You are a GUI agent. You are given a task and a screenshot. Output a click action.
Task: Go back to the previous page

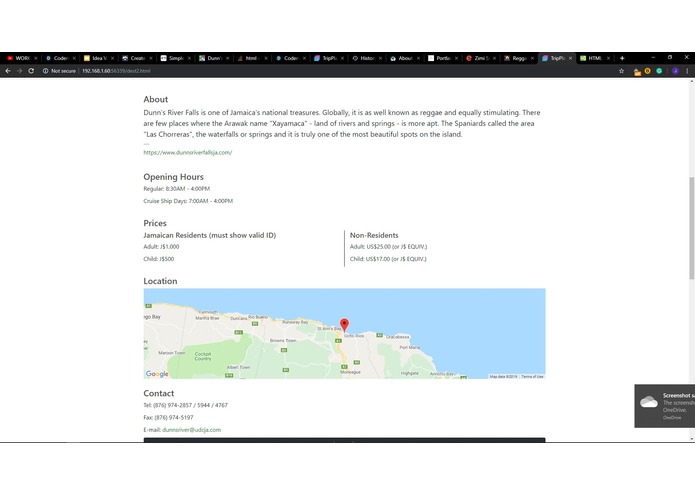[x=8, y=71]
